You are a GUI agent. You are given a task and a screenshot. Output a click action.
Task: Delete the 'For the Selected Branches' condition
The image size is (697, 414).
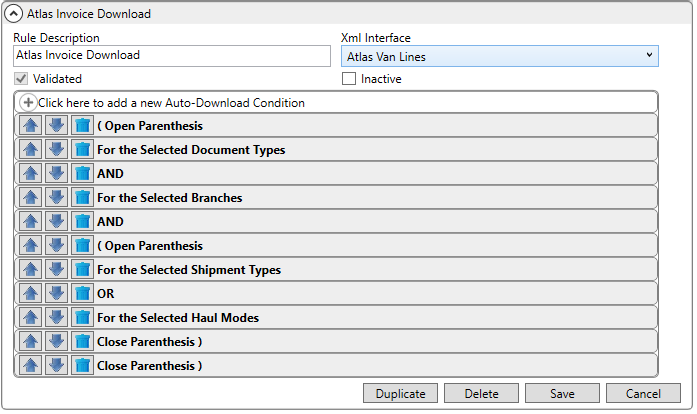pos(82,197)
